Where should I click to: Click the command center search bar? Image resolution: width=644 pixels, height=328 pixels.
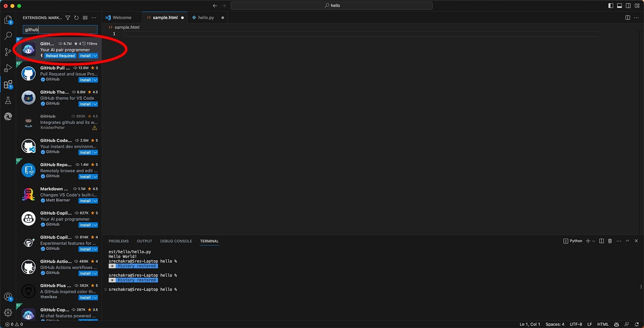coord(332,6)
